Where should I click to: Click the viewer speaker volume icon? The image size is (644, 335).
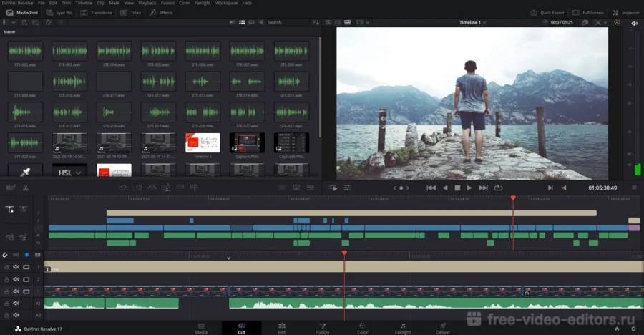click(634, 23)
